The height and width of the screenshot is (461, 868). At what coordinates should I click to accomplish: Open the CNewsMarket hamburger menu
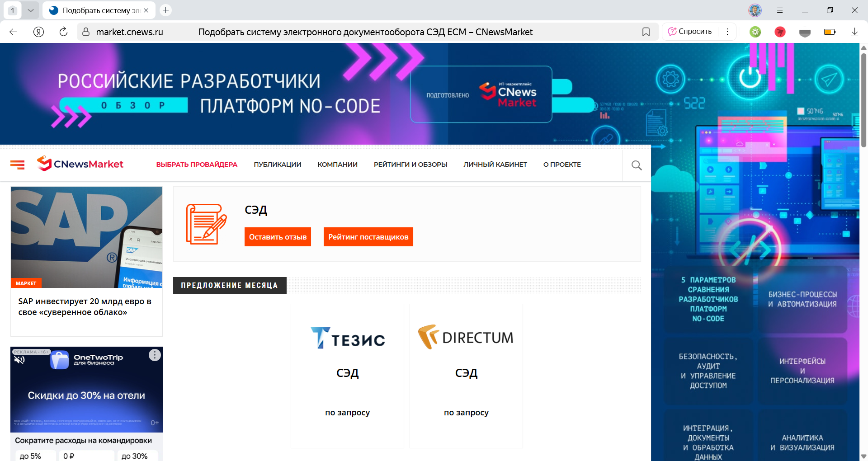[x=18, y=165]
